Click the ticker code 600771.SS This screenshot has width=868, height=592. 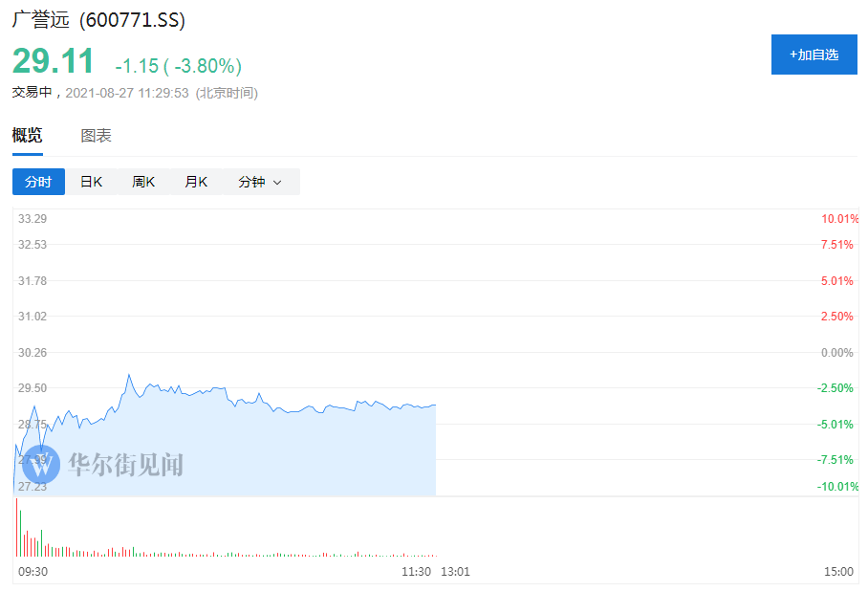[x=132, y=20]
